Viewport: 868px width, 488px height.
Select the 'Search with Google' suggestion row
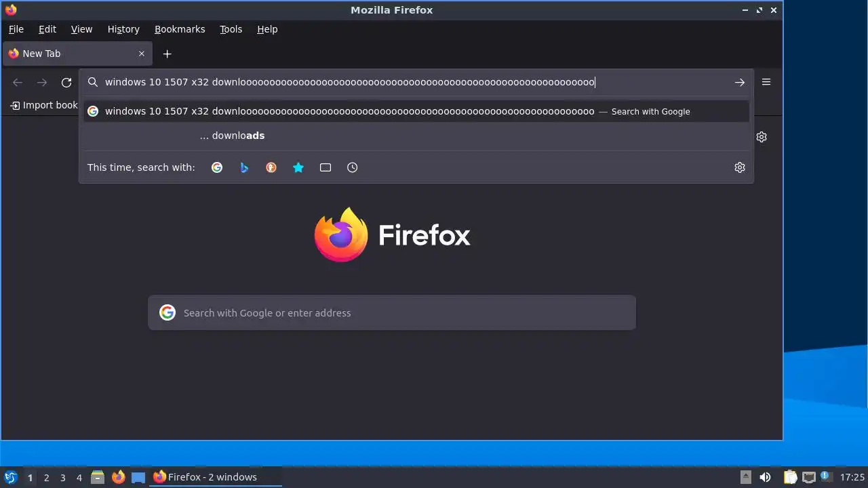416,111
